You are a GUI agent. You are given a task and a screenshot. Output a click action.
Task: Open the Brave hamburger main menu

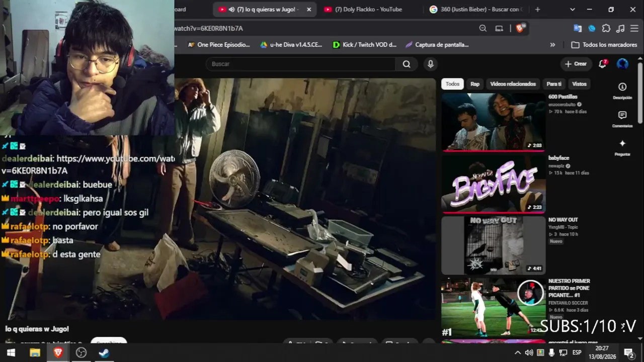[634, 28]
